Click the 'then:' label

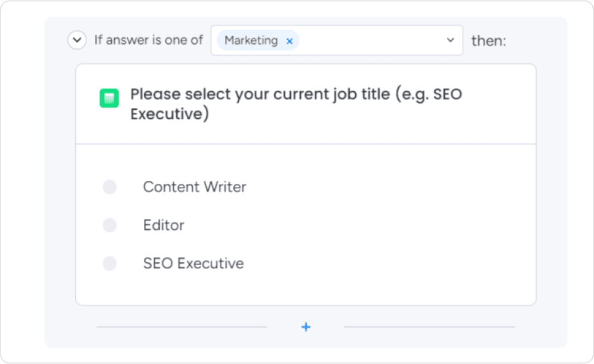[488, 40]
